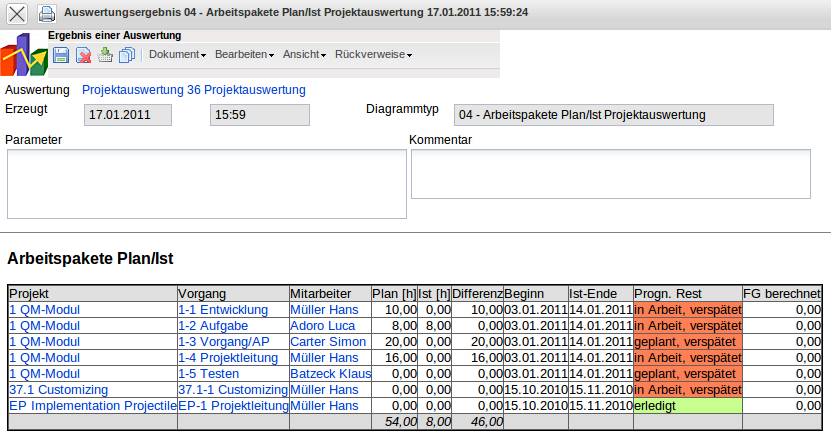Open the Adoro Luca employee link
This screenshot has width=831, height=439.
point(323,326)
